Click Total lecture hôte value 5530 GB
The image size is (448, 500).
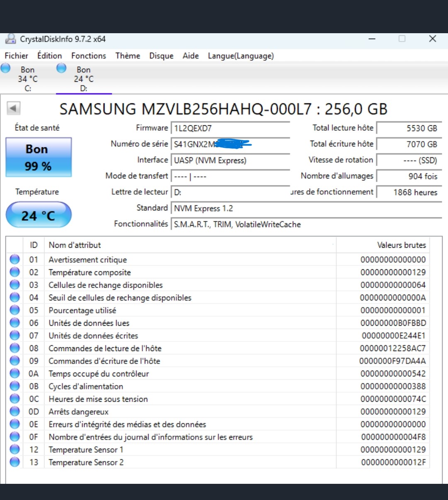(409, 128)
